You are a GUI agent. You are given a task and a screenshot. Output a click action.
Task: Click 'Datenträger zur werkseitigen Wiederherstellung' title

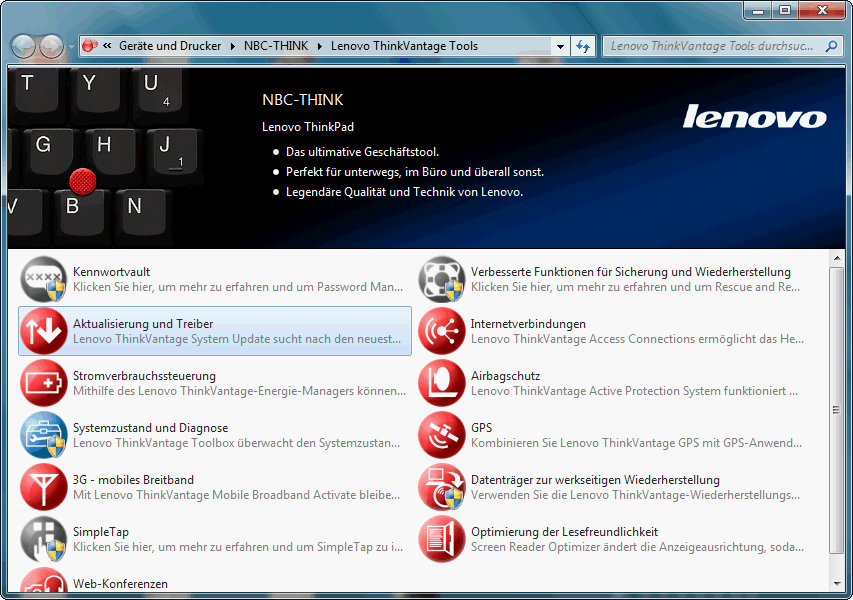coord(595,480)
